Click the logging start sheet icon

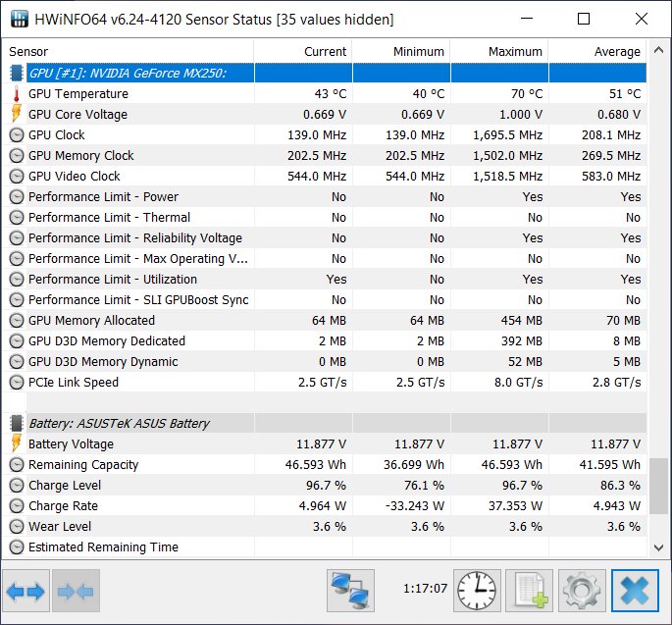pyautogui.click(x=530, y=591)
